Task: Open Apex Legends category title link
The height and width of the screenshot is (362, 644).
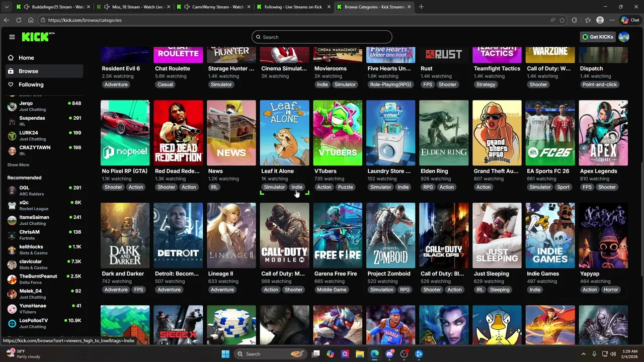Action: [598, 171]
